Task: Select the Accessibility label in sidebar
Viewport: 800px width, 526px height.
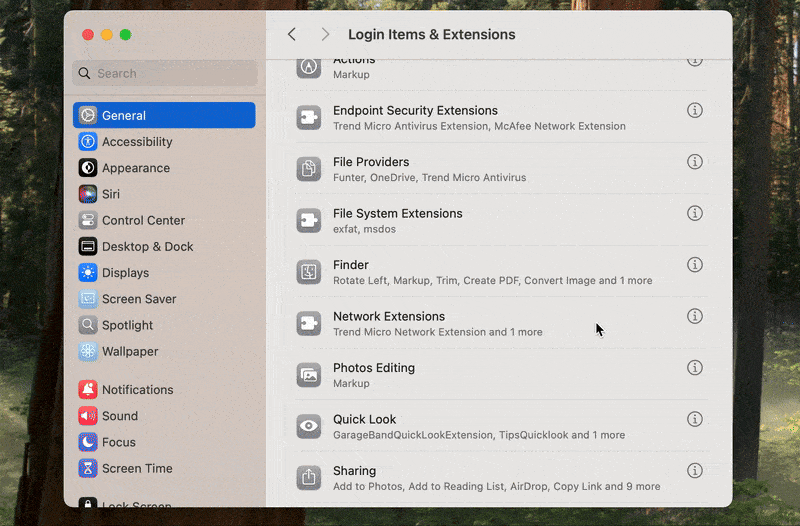Action: [x=137, y=142]
